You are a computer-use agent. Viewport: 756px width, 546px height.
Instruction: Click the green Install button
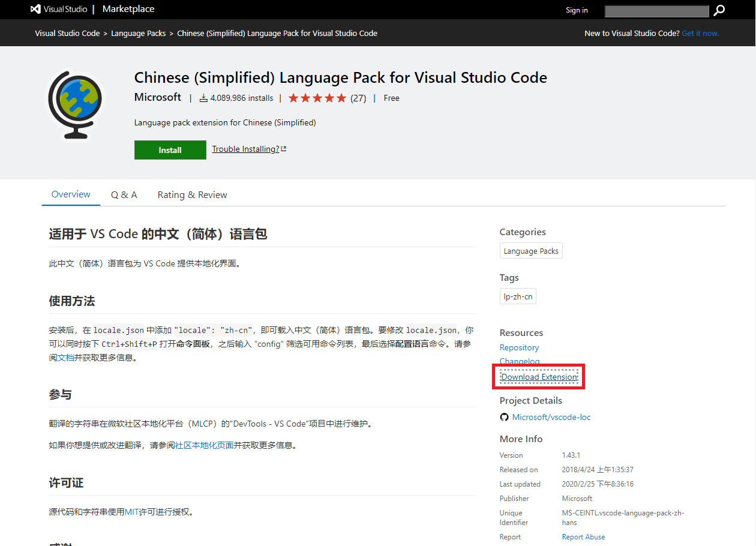pyautogui.click(x=170, y=150)
